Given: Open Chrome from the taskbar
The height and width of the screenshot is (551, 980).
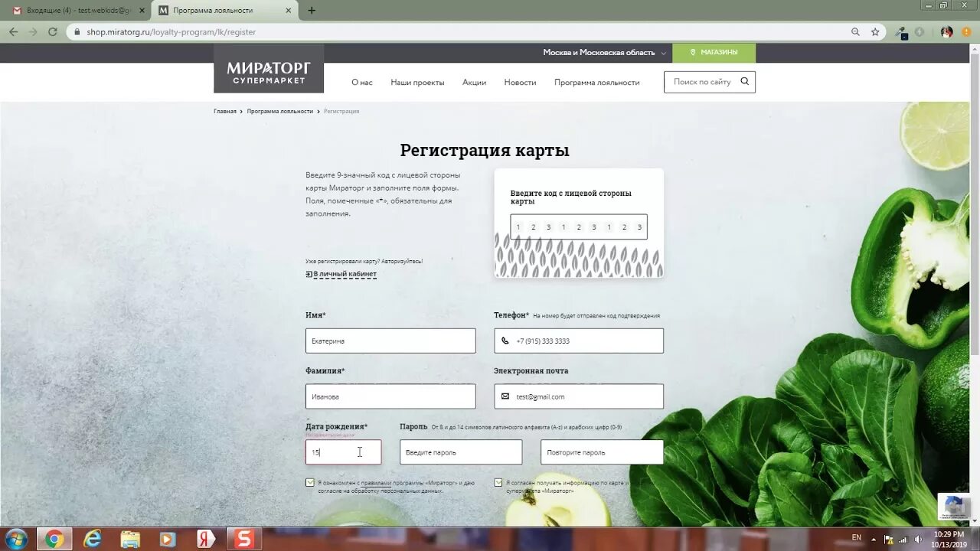Looking at the screenshot, I should [54, 539].
